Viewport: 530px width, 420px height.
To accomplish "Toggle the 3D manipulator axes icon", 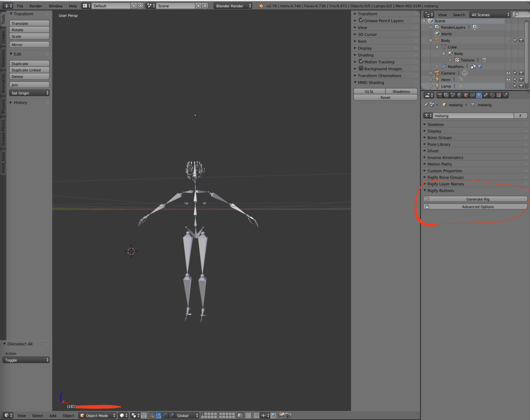I will point(152,416).
